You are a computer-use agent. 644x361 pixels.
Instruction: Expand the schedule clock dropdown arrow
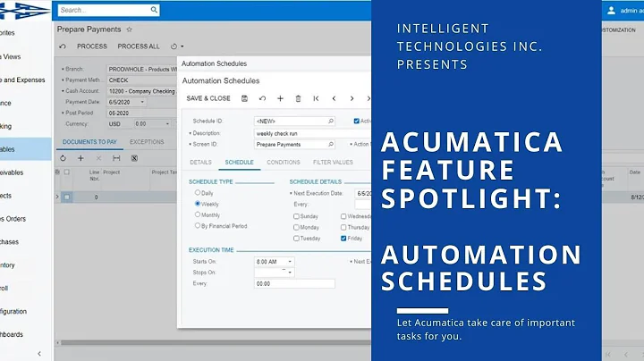(182, 46)
